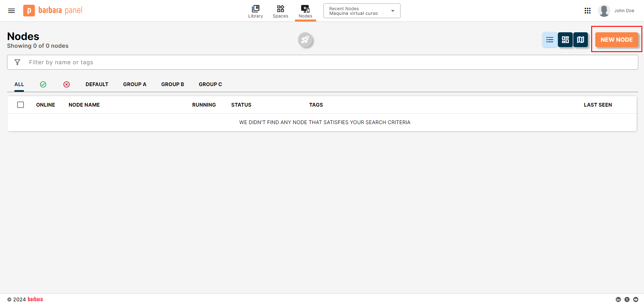The image size is (644, 304).
Task: Expand the Recent Nodes dropdown
Action: pos(392,10)
